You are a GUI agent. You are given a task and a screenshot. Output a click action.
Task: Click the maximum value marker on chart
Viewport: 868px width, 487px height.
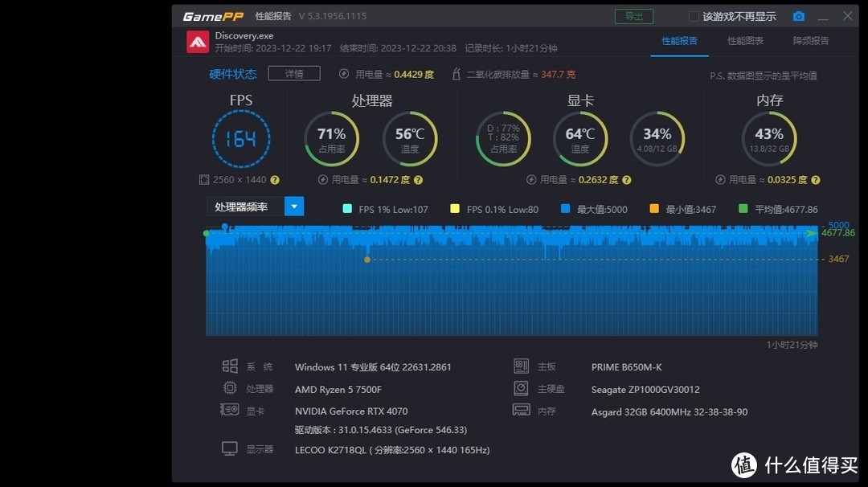225,227
